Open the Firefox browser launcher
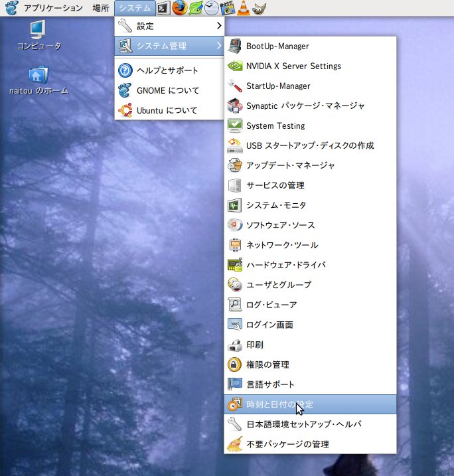Image resolution: width=454 pixels, height=476 pixels. point(180,7)
